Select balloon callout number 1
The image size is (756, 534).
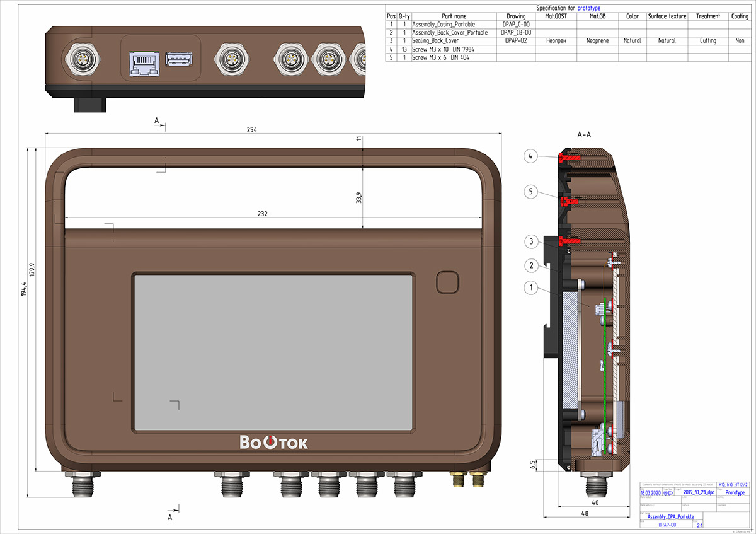tap(530, 287)
